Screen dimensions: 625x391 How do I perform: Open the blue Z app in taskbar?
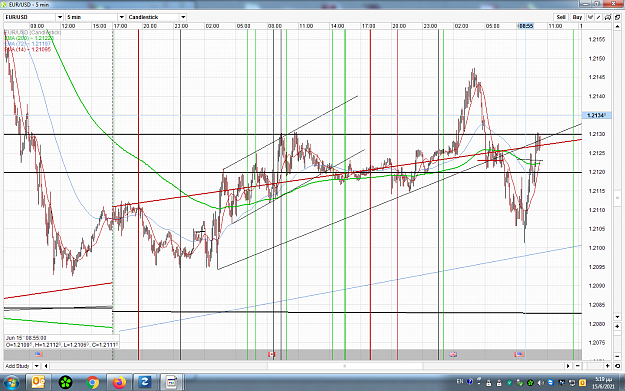pyautogui.click(x=145, y=383)
